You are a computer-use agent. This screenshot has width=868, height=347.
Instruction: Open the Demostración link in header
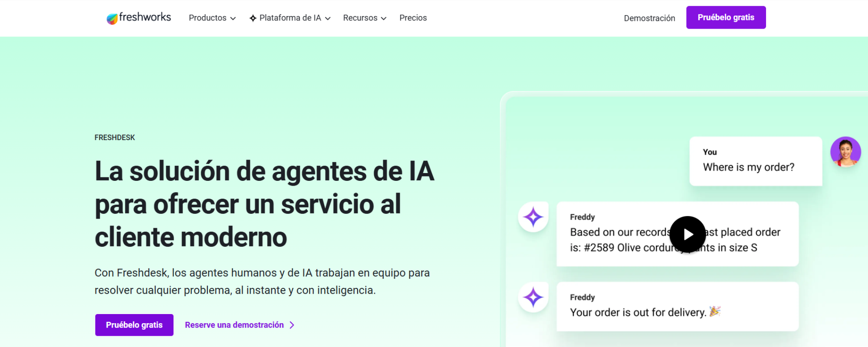[649, 18]
